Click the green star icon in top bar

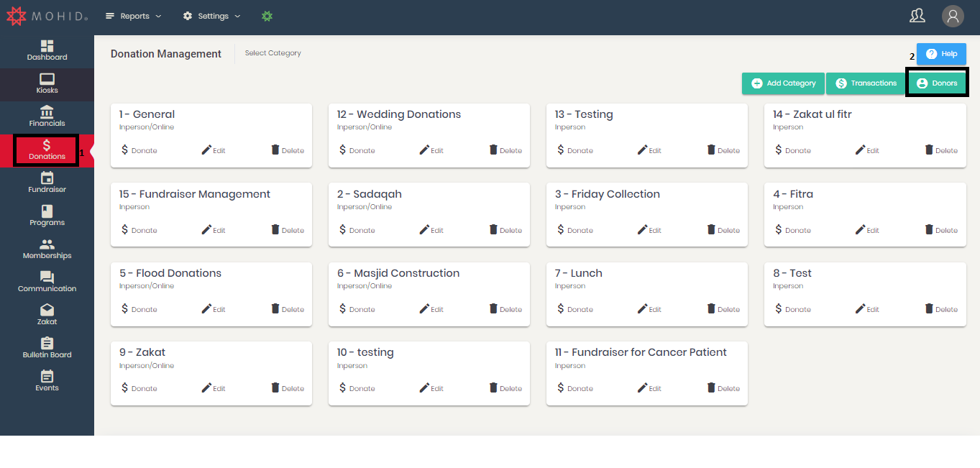coord(267,16)
